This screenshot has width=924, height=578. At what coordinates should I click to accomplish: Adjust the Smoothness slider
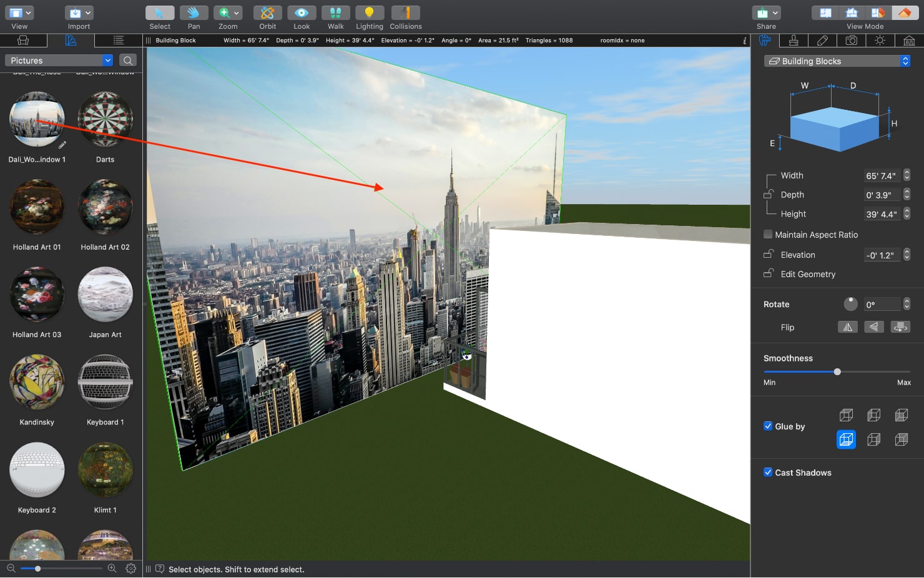tap(836, 371)
